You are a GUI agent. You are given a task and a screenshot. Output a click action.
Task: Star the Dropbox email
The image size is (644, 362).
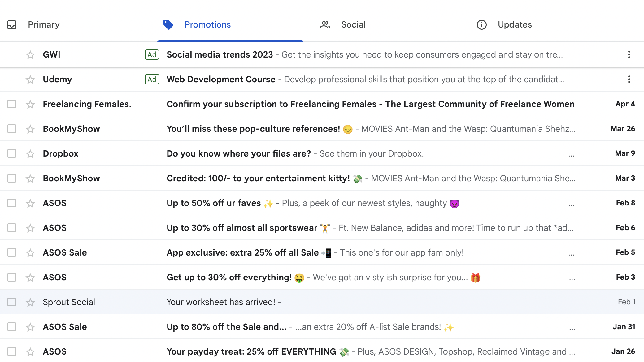point(30,154)
